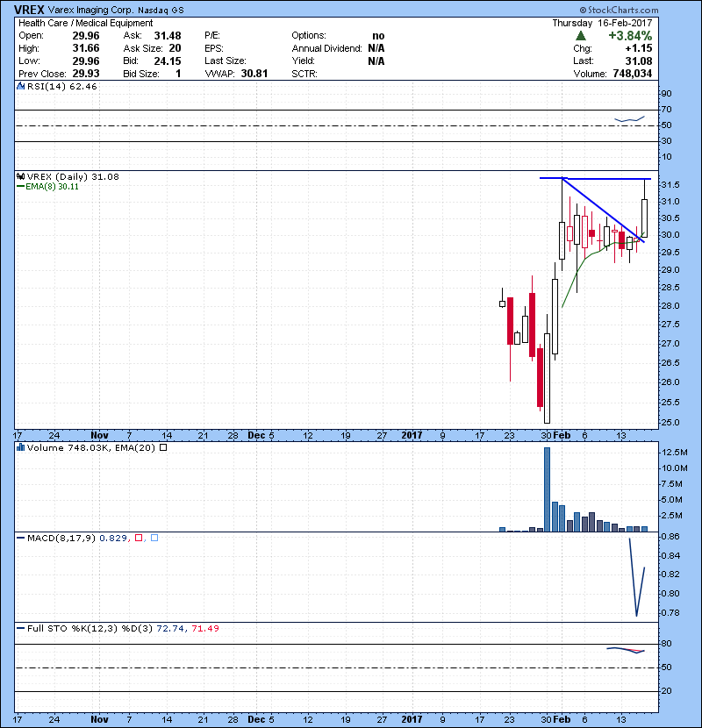Screen dimensions: 702x728
Task: Click the +3.84% percent change value
Action: (630, 36)
